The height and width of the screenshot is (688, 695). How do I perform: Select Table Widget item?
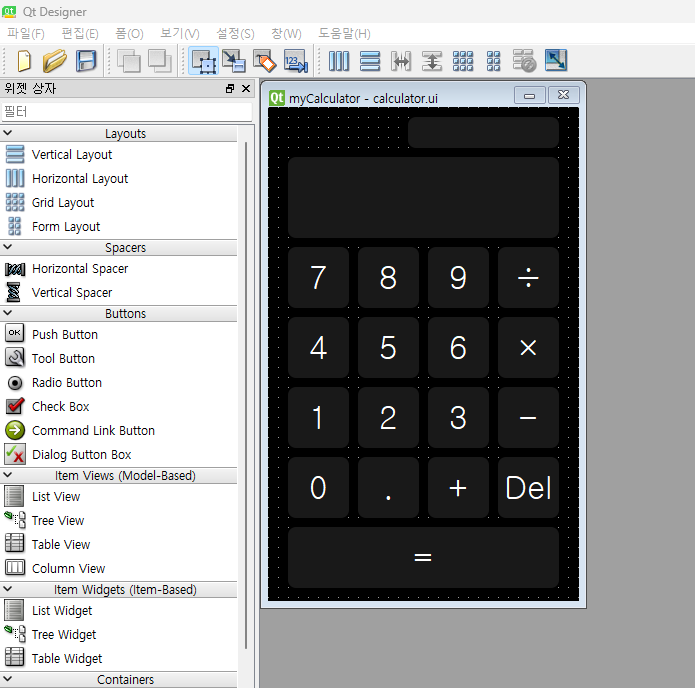[67, 658]
